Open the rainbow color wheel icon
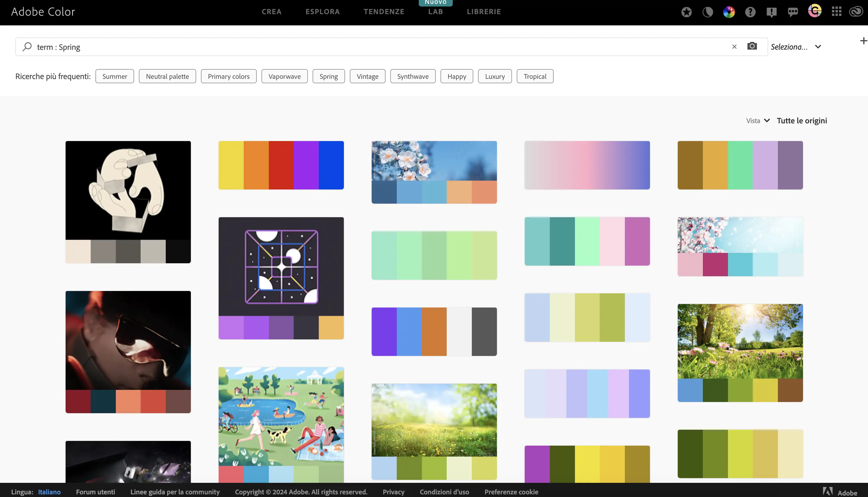The image size is (868, 497). [729, 12]
